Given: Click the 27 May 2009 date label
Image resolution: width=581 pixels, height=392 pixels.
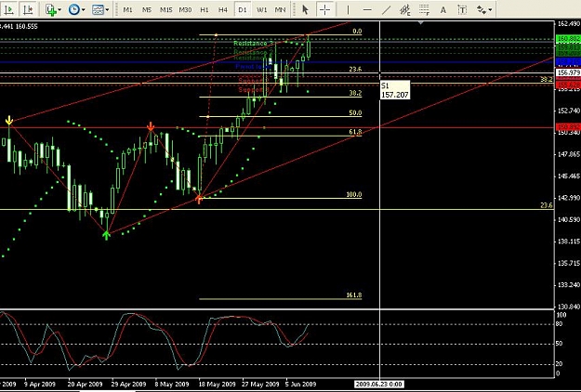Looking at the screenshot, I should click(260, 384).
